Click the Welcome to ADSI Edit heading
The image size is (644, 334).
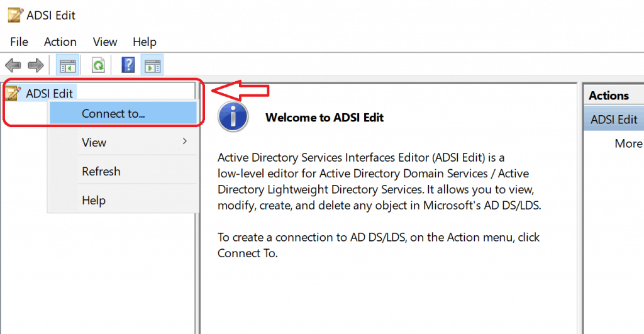click(x=324, y=118)
